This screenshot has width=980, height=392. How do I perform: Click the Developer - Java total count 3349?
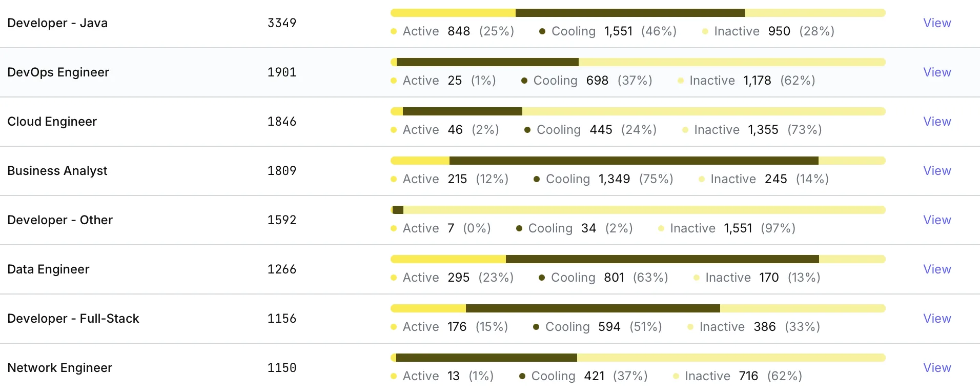point(282,23)
